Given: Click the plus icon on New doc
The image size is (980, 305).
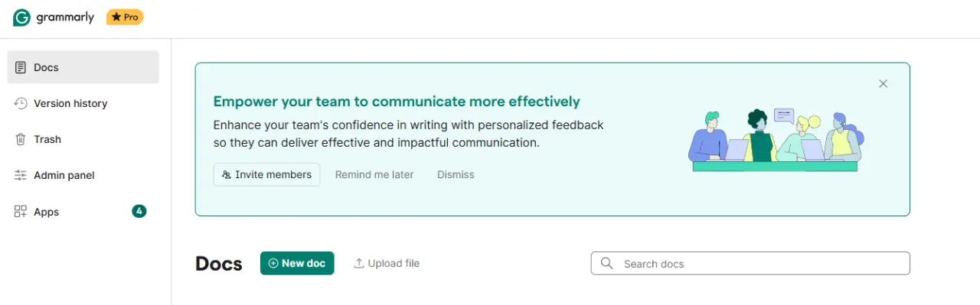Looking at the screenshot, I should [x=273, y=263].
